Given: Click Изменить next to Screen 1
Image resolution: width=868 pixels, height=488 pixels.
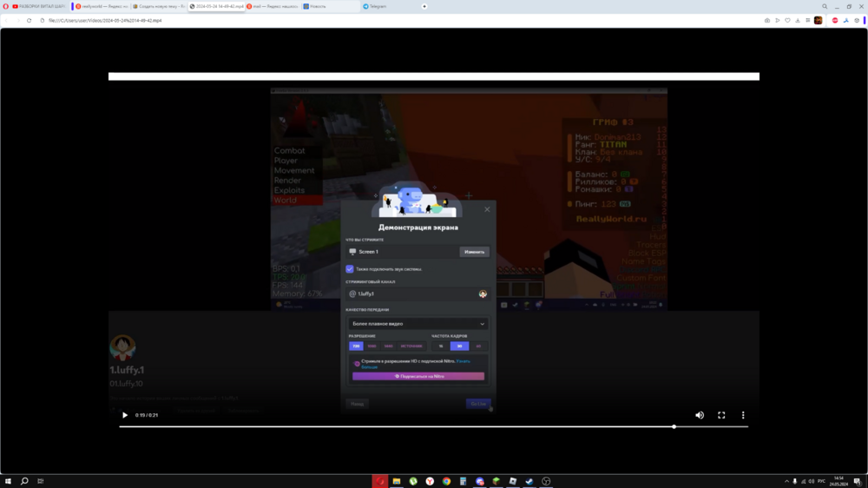Looking at the screenshot, I should (475, 252).
